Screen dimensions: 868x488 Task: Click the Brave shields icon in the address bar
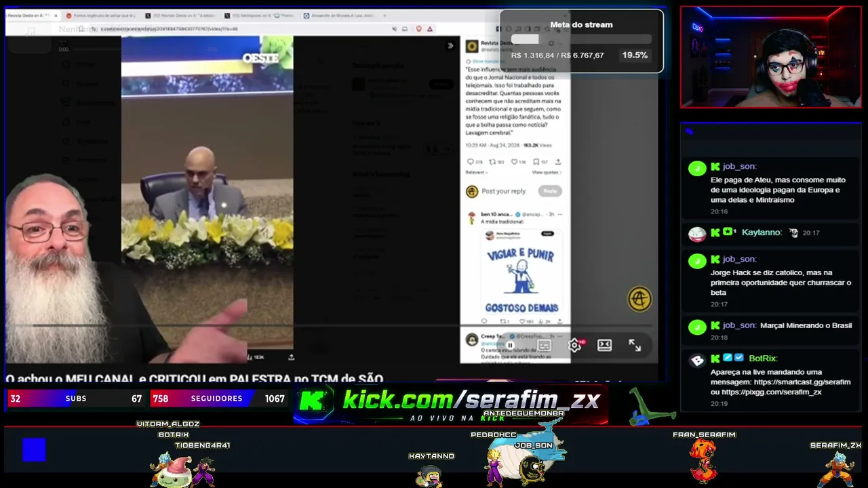pos(418,28)
